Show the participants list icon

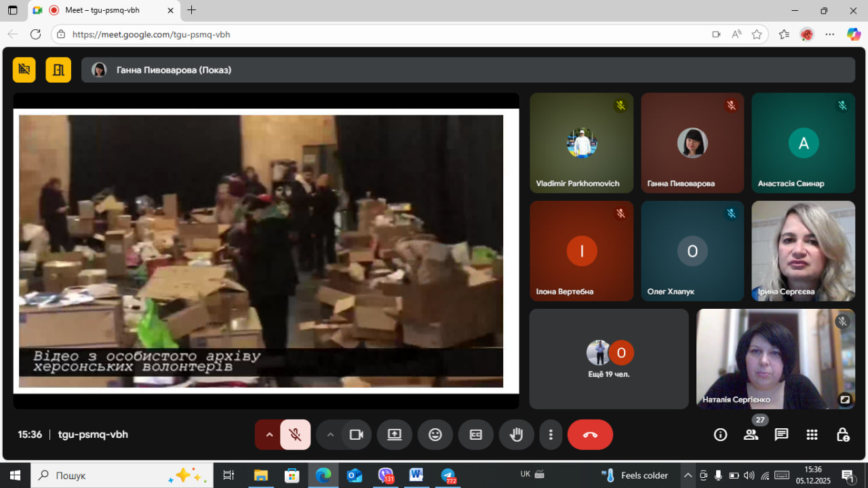click(x=751, y=434)
